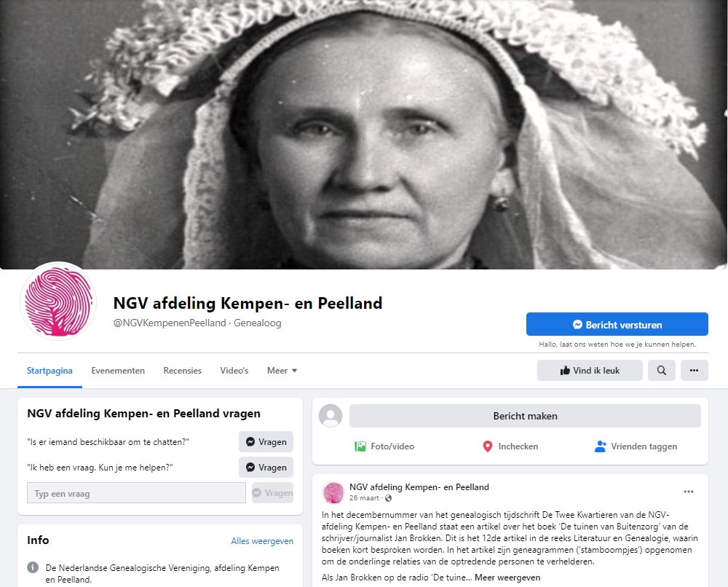Click the info circle icon in Info panel
Image resolution: width=728 pixels, height=587 pixels.
(33, 567)
